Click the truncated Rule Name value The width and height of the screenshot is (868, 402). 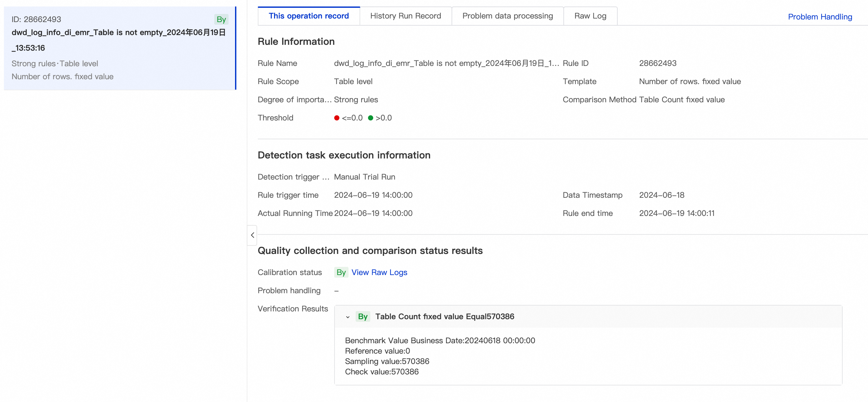446,63
